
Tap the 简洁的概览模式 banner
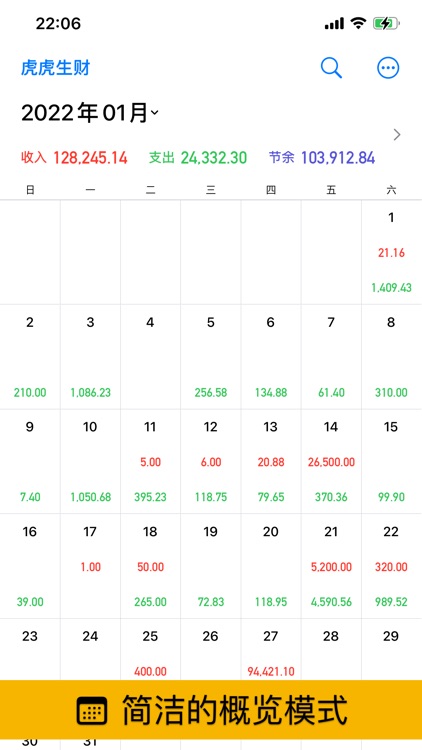(211, 710)
